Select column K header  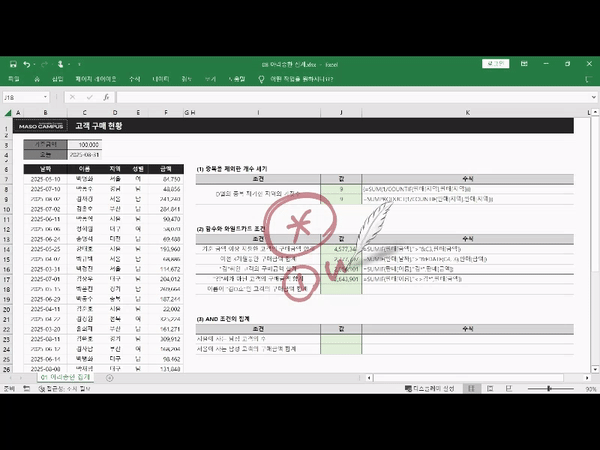[468, 113]
